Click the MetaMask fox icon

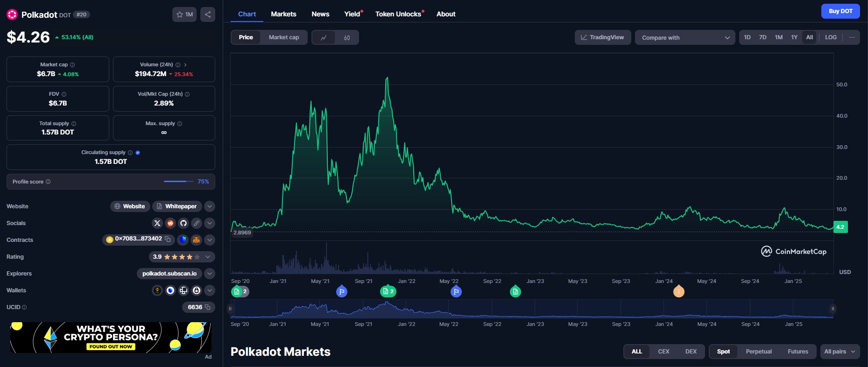click(197, 240)
